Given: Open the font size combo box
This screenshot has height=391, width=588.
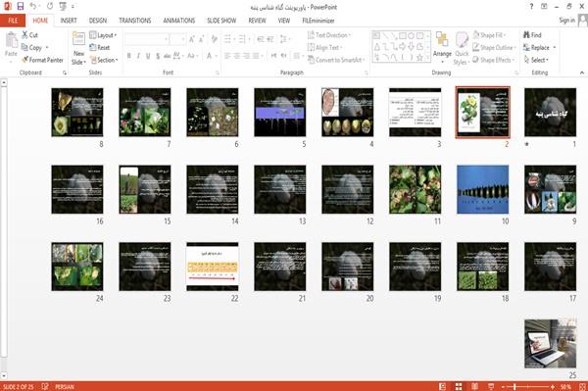Looking at the screenshot, I should coord(177,39).
